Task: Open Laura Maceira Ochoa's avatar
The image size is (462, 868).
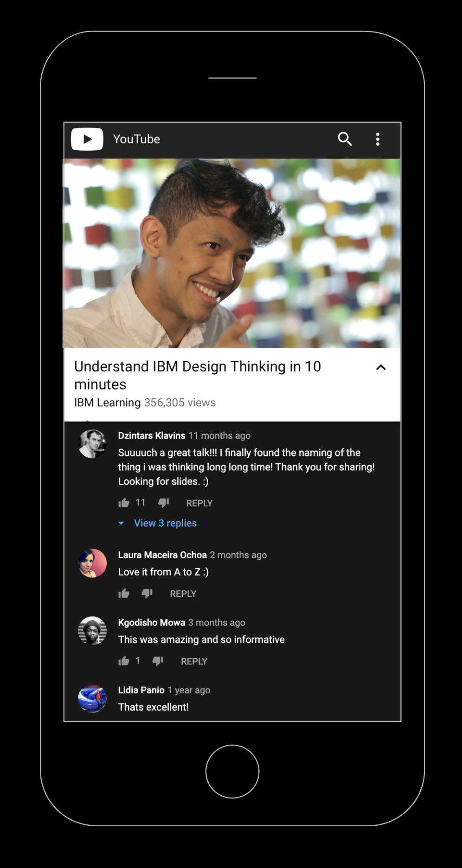Action: 92,563
